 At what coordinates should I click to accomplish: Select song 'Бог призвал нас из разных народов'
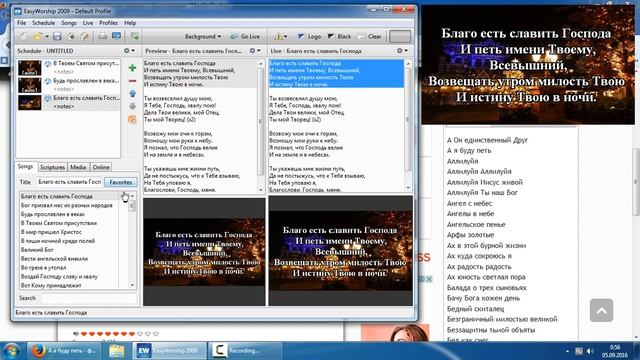(x=67, y=205)
